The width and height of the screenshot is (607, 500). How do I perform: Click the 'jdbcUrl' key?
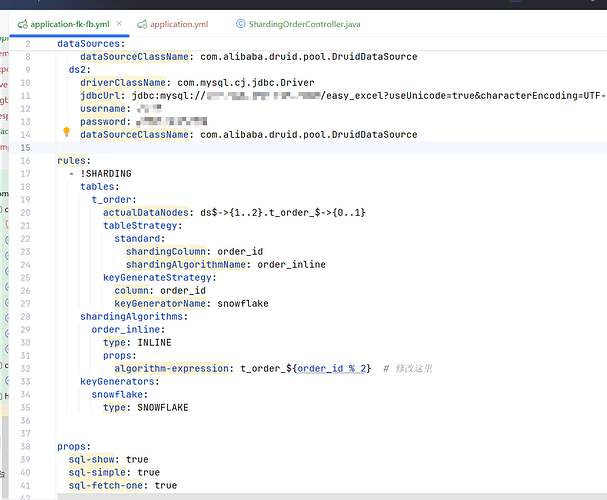tap(100, 96)
